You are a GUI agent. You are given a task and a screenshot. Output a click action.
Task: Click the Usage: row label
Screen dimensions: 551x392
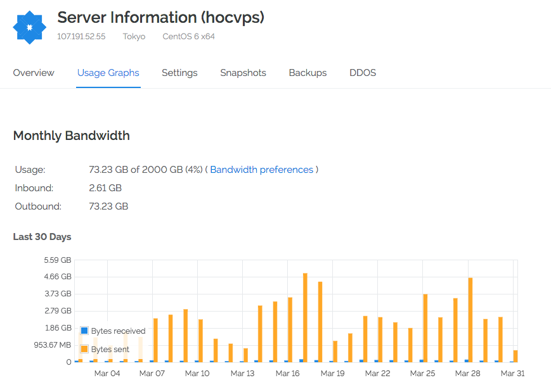pos(30,170)
